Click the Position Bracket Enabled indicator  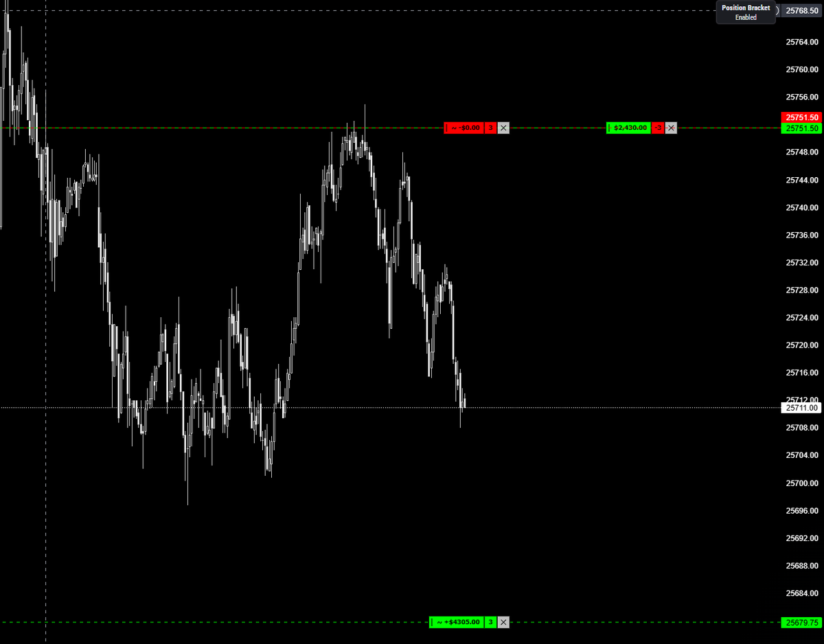pos(746,12)
